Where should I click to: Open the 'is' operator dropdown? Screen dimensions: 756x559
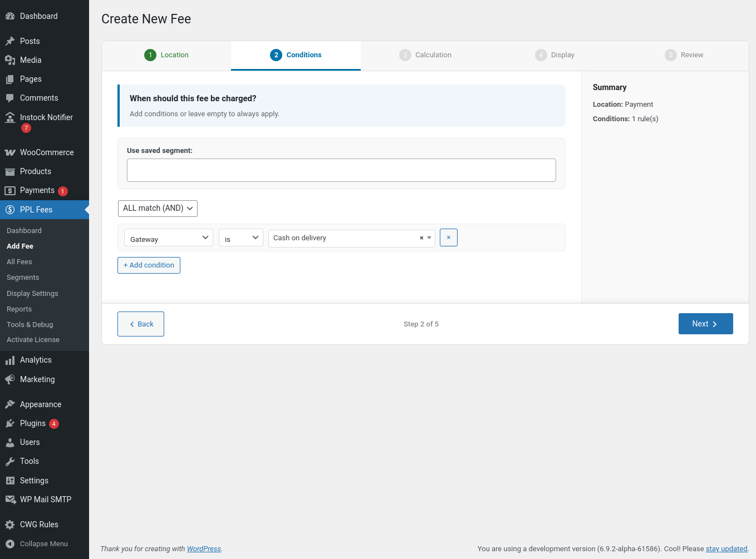point(240,238)
